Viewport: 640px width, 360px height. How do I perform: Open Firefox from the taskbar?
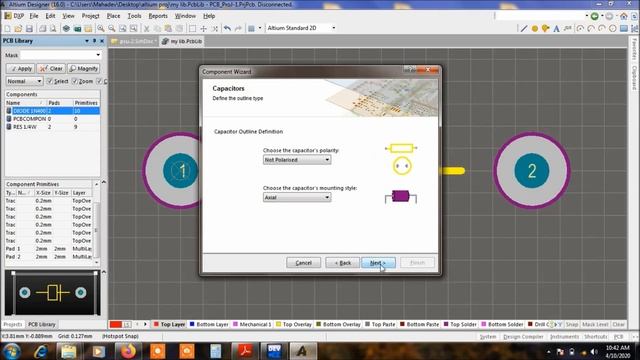tap(128, 351)
